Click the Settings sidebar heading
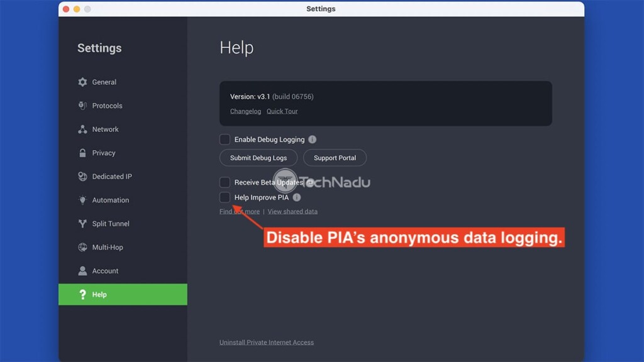This screenshot has width=644, height=362. [99, 48]
